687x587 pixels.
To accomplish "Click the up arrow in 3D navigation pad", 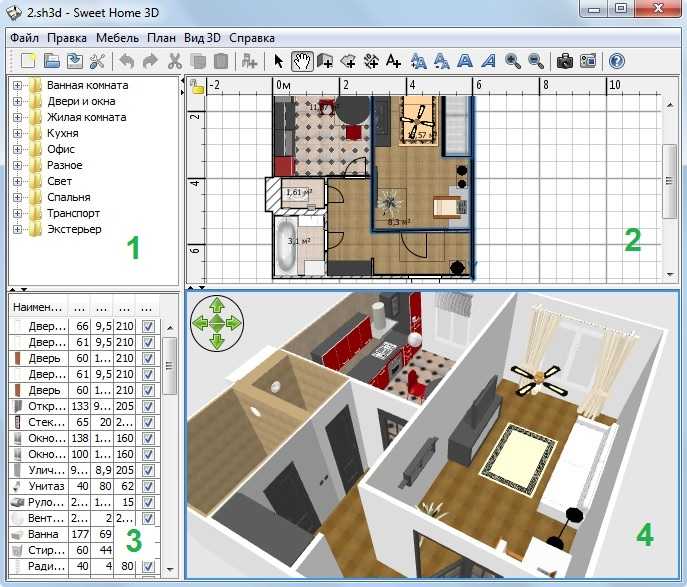I will coord(217,304).
